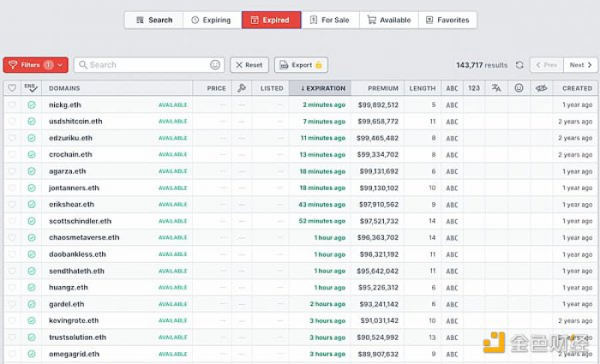Sort by DOMAINS column
This screenshot has height=364, width=600.
[64, 88]
